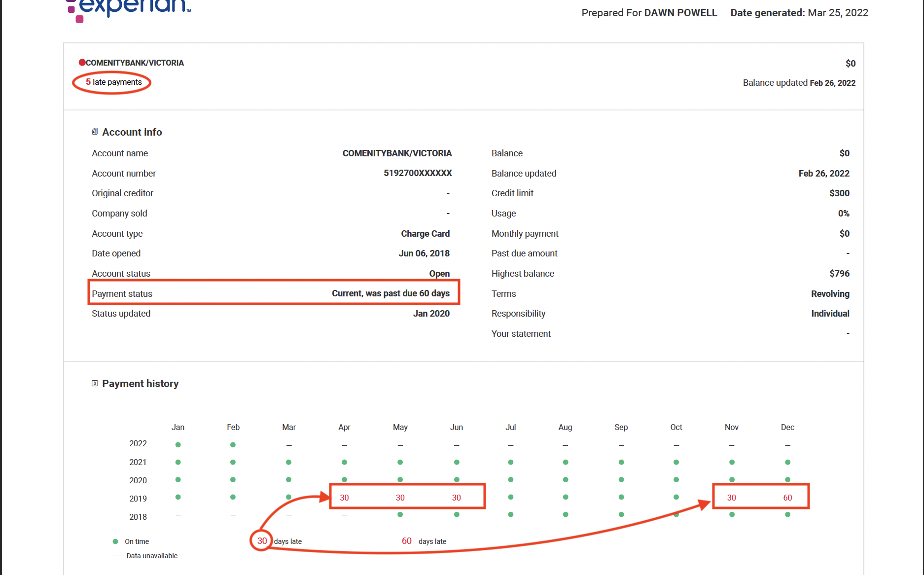Select the '5 late payments' text

(114, 82)
